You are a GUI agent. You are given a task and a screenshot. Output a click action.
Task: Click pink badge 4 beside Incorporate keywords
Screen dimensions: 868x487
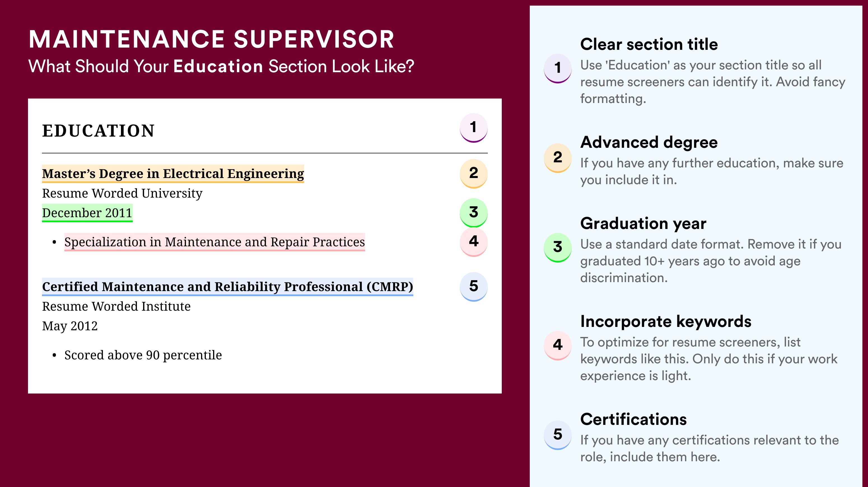coord(558,345)
